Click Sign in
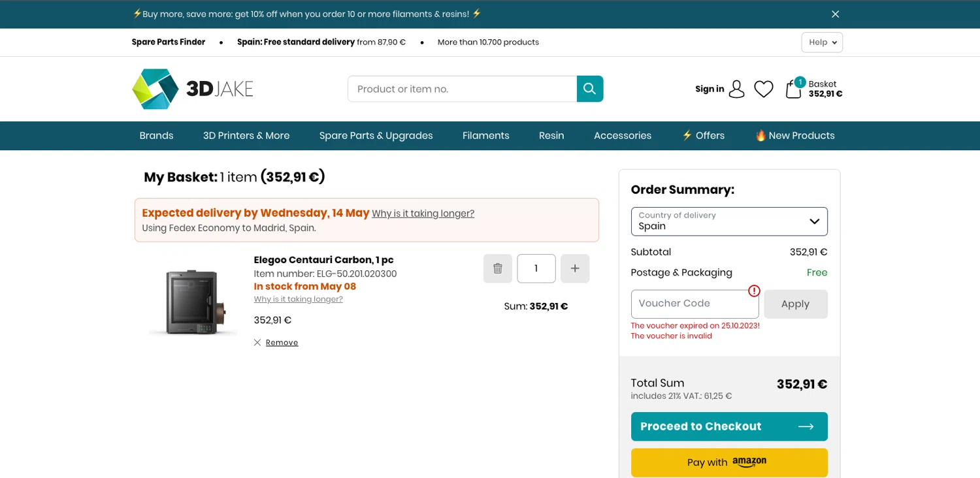Viewport: 980px width, 478px height. point(710,89)
